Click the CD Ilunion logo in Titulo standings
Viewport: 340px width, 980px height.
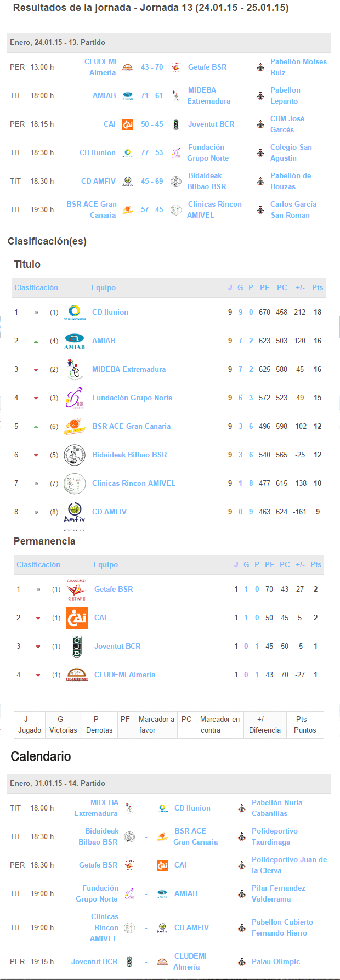coord(75,312)
